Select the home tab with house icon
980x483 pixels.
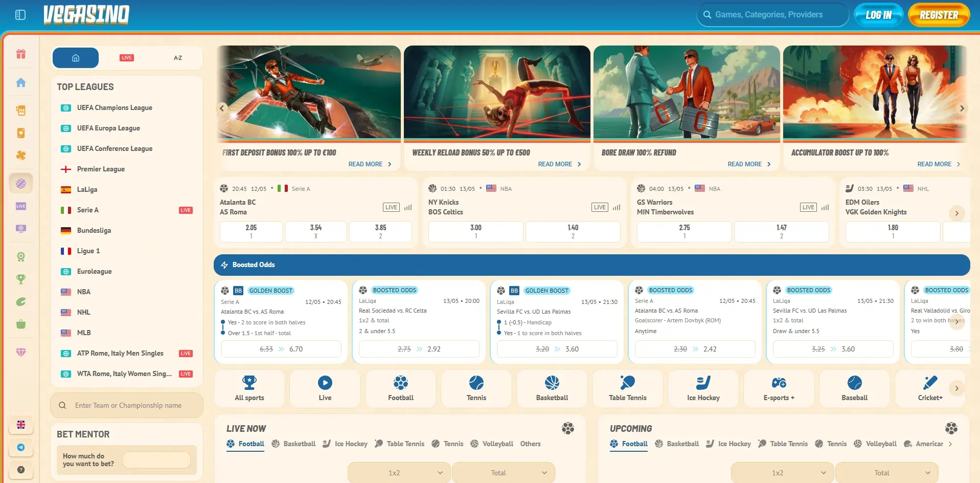[76, 58]
